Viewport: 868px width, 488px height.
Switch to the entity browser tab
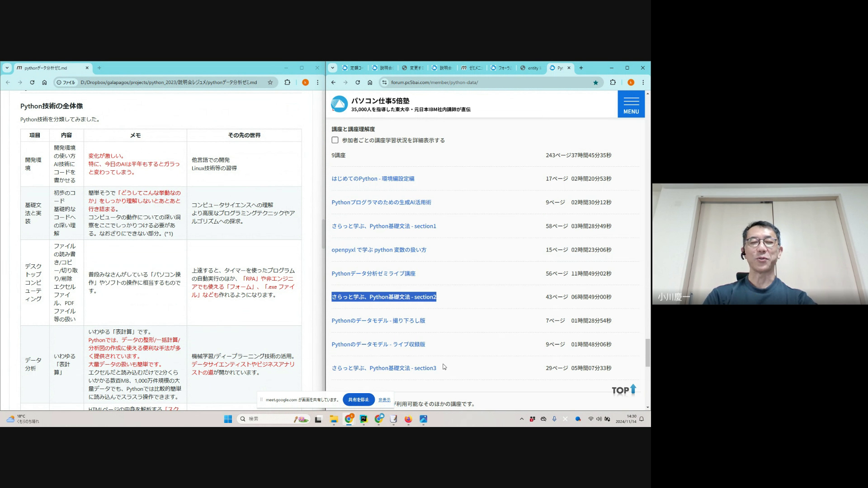[530, 68]
